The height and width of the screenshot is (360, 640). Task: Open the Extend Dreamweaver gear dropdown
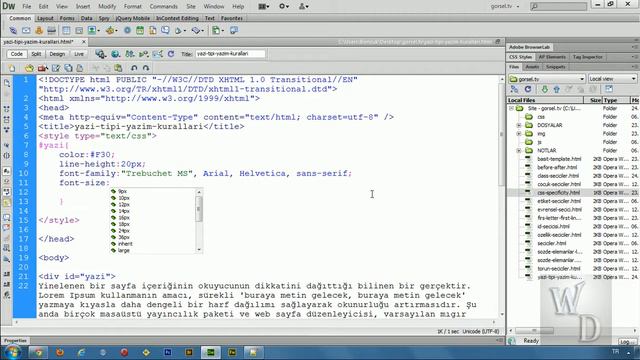tap(284, 7)
